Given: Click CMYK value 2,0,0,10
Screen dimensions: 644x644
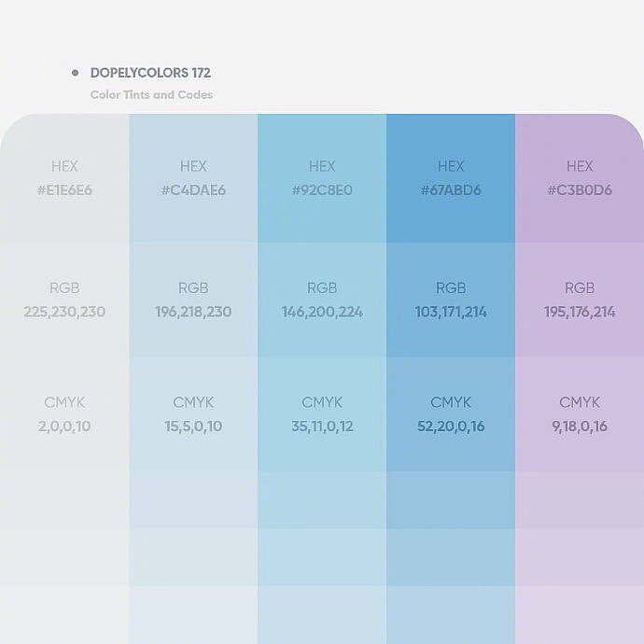Looking at the screenshot, I should [64, 427].
